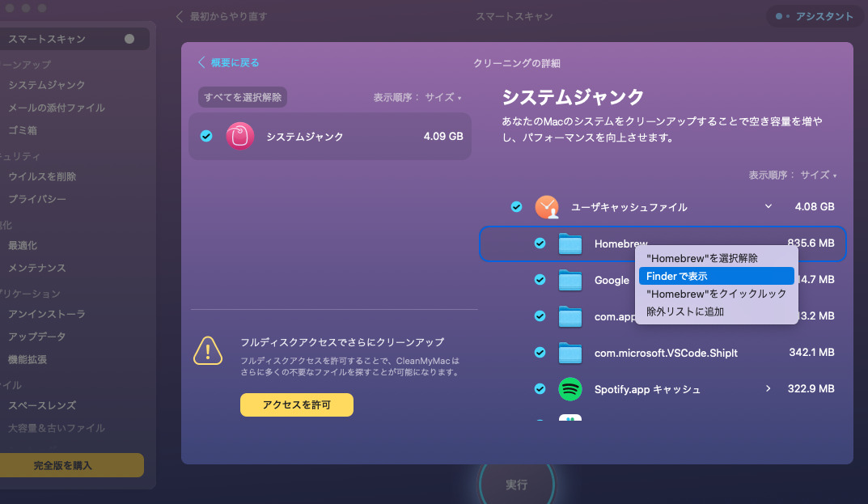The height and width of the screenshot is (504, 868).
Task: Open スペースレンズ sidebar item
Action: (42, 405)
